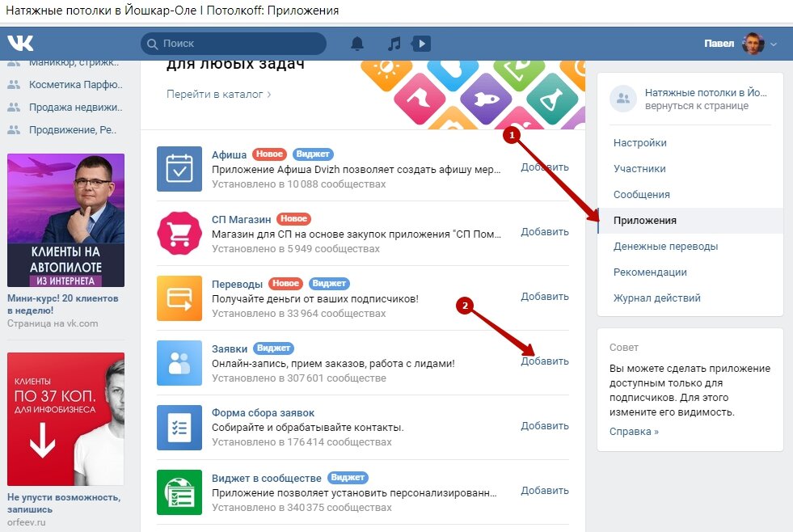Click the community avatar icon for Натяжные потолки

click(623, 99)
